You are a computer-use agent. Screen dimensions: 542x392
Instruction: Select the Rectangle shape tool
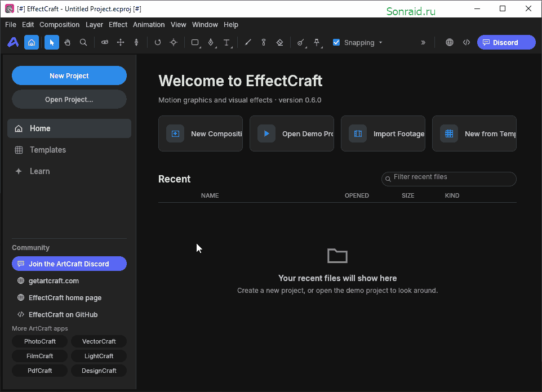196,42
